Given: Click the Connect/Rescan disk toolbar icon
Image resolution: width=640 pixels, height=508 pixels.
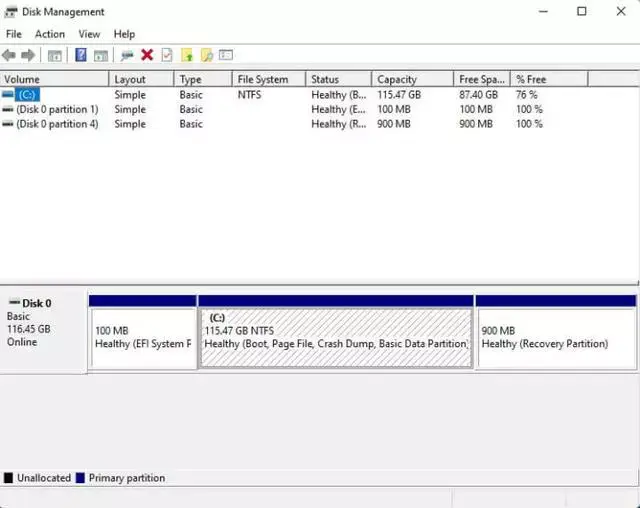Looking at the screenshot, I should click(127, 55).
